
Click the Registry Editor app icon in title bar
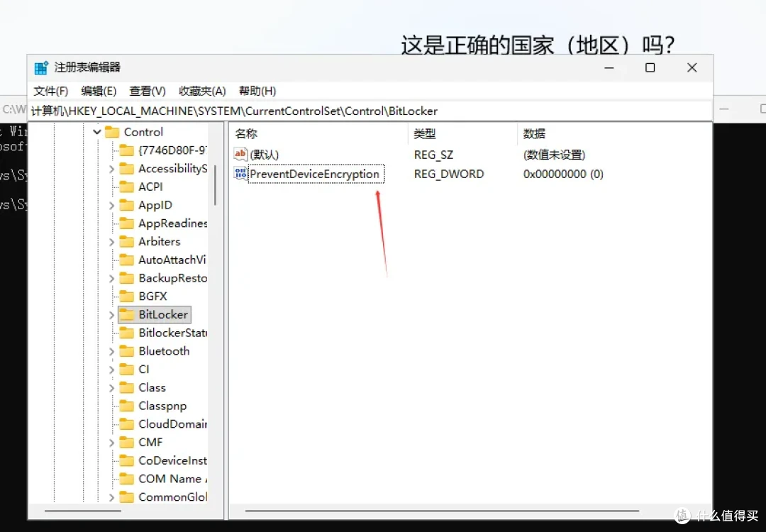click(x=41, y=67)
